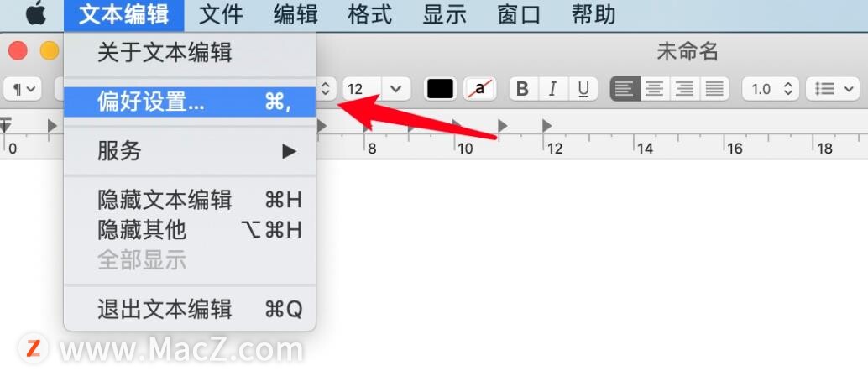Open the paragraph styles dropdown

coord(22,89)
